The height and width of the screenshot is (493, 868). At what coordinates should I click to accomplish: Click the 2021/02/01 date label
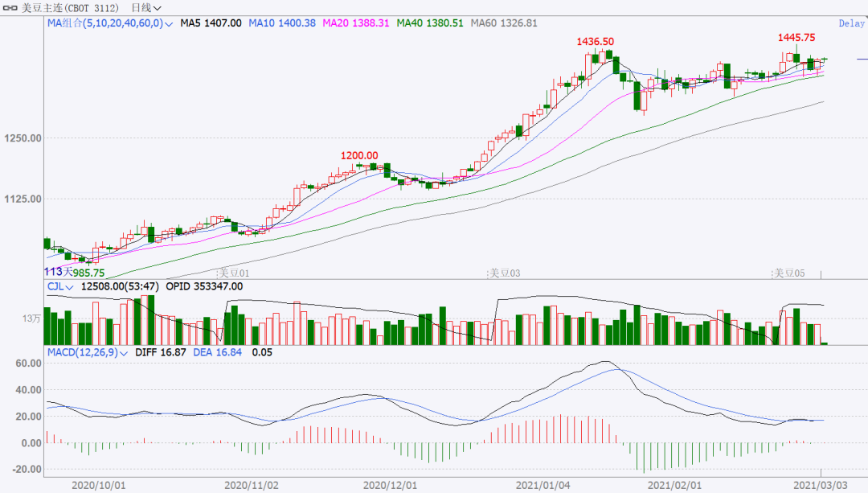[675, 485]
